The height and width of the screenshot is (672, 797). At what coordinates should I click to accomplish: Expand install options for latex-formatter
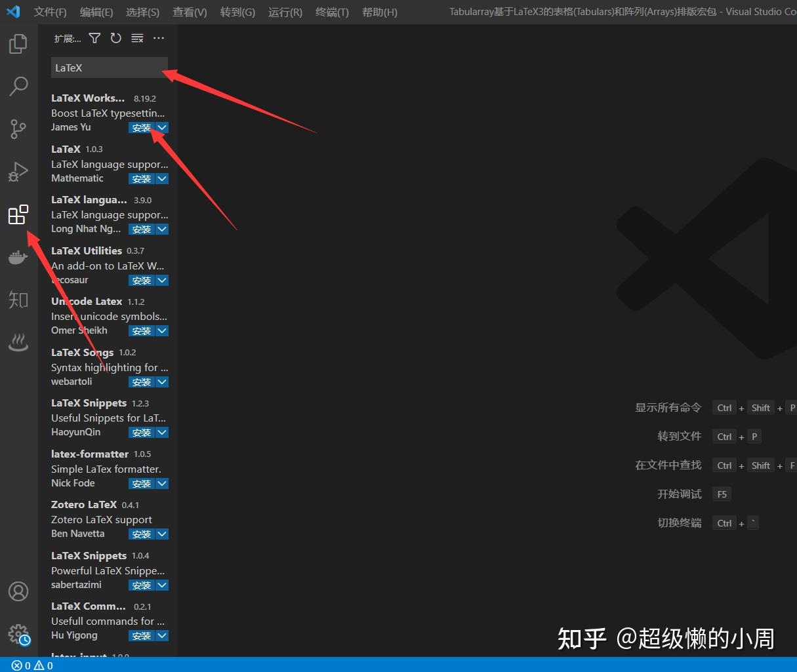pyautogui.click(x=161, y=483)
